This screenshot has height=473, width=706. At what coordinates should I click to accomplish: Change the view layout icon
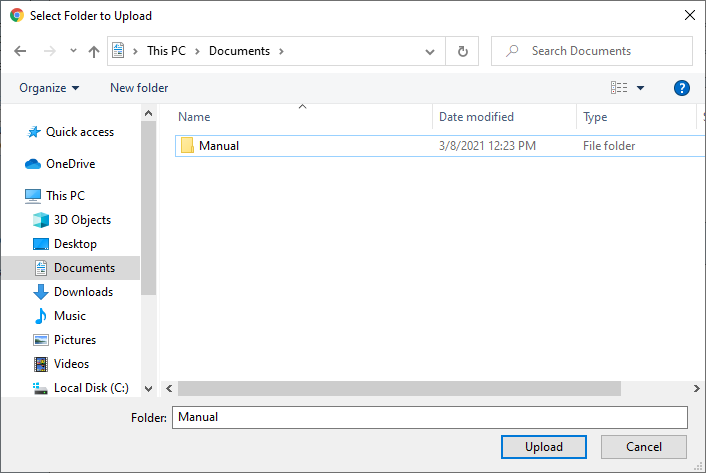(619, 88)
